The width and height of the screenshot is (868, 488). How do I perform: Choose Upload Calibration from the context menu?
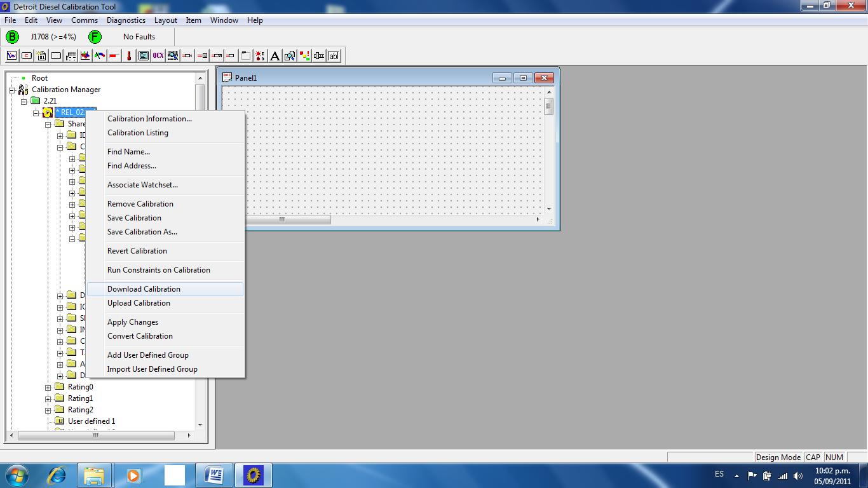point(165,303)
